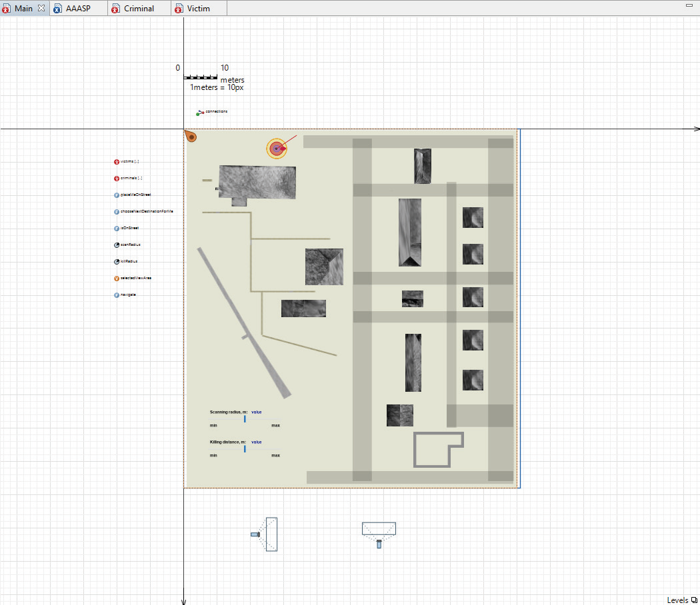Select the scanRadius parameter icon
The width and height of the screenshot is (700, 605).
click(x=116, y=245)
